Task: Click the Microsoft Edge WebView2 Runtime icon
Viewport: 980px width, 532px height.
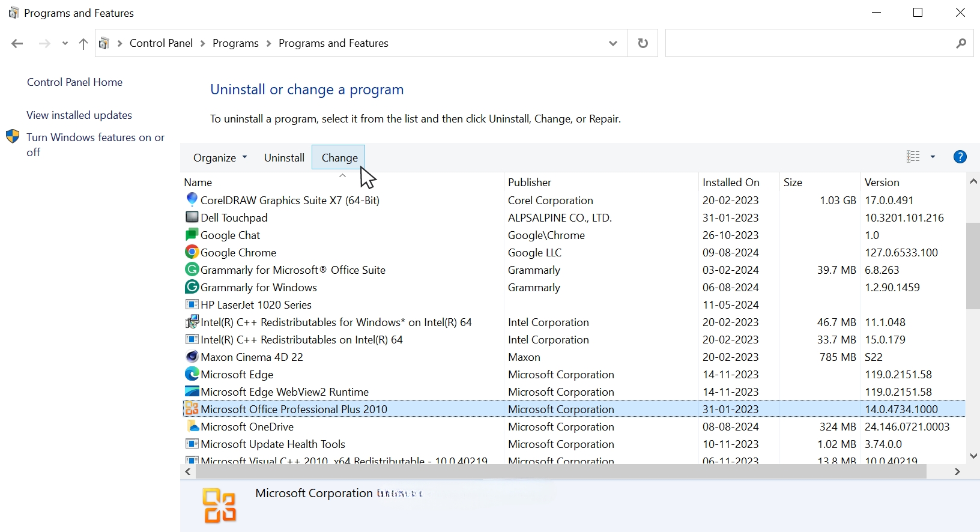Action: [x=192, y=391]
